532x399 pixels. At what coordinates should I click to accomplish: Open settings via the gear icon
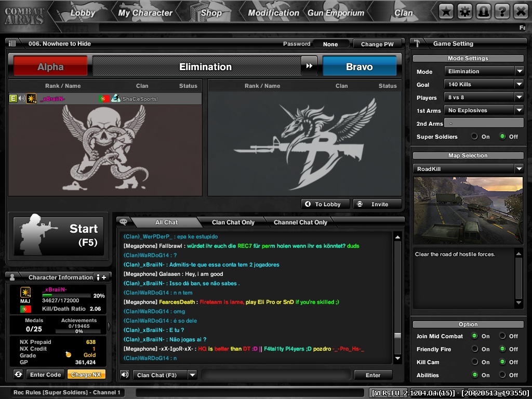[465, 12]
